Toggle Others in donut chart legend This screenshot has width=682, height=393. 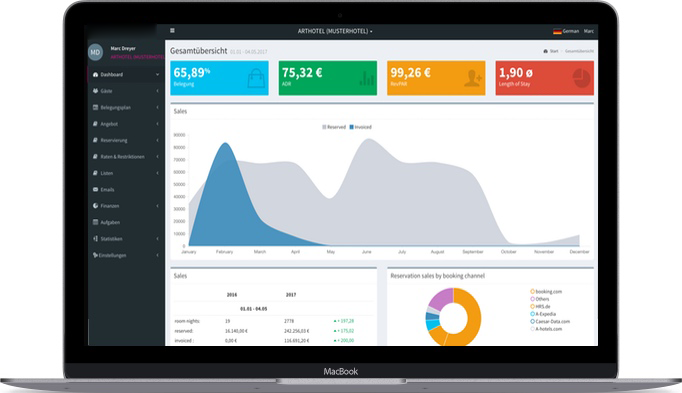click(539, 299)
